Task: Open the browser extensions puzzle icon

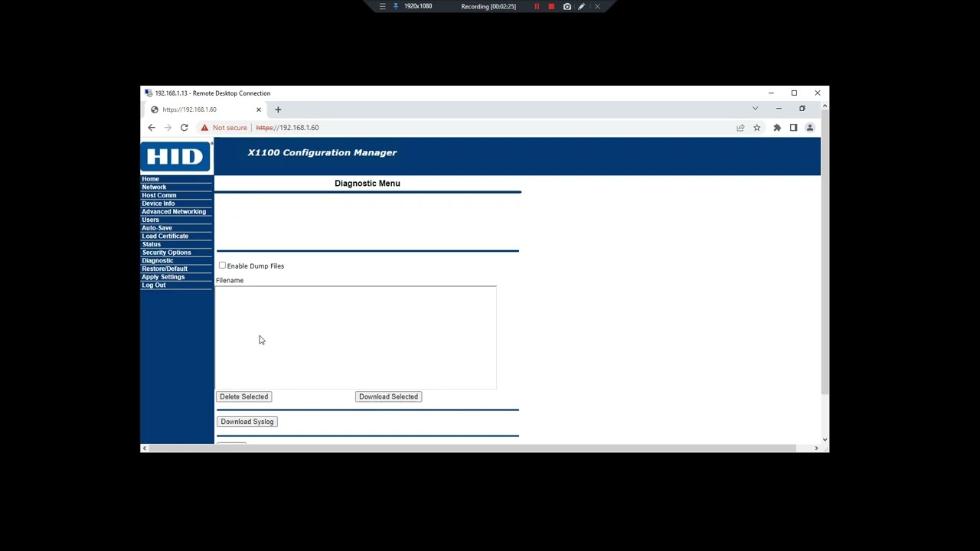Action: [777, 128]
